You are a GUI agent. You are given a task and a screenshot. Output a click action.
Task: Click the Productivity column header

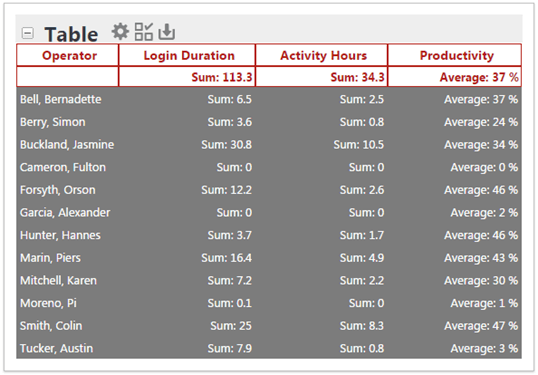(x=455, y=55)
